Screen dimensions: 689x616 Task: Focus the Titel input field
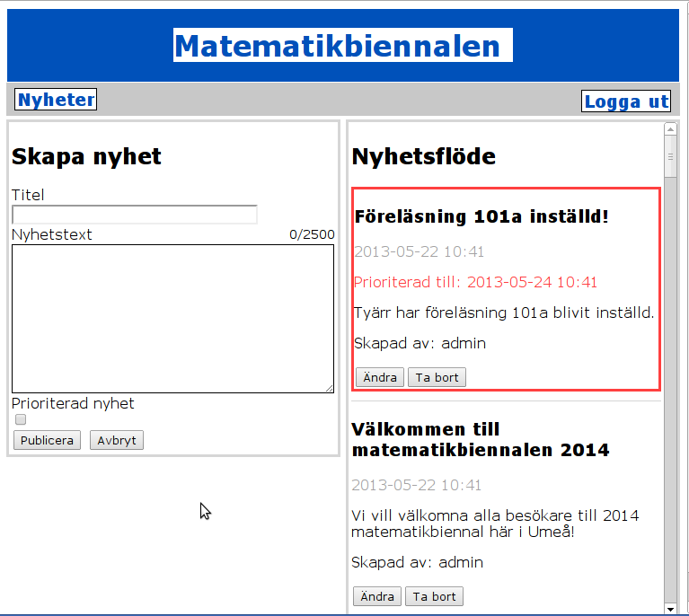click(x=135, y=215)
